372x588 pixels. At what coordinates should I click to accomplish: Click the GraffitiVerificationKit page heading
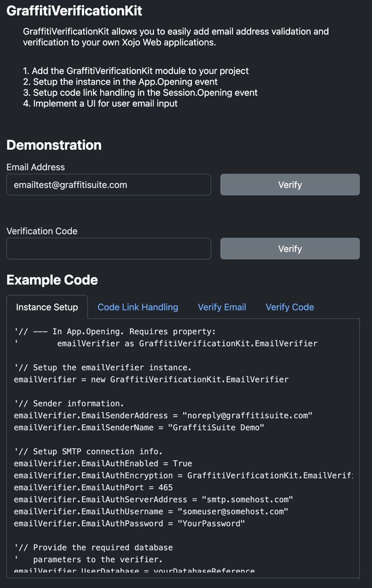pyautogui.click(x=74, y=11)
